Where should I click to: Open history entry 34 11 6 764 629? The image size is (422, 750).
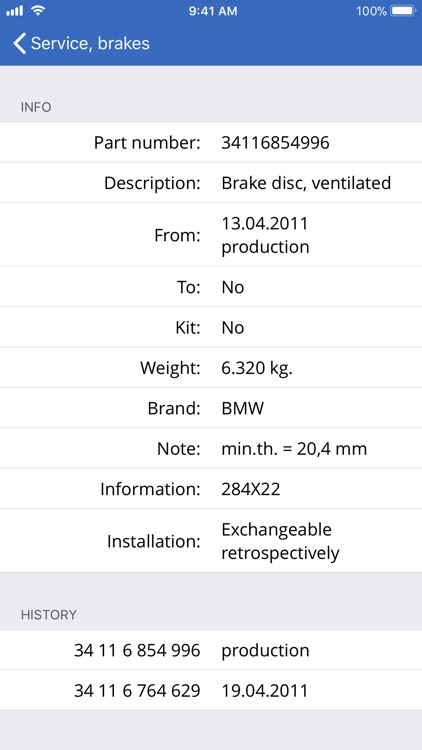[x=211, y=690]
